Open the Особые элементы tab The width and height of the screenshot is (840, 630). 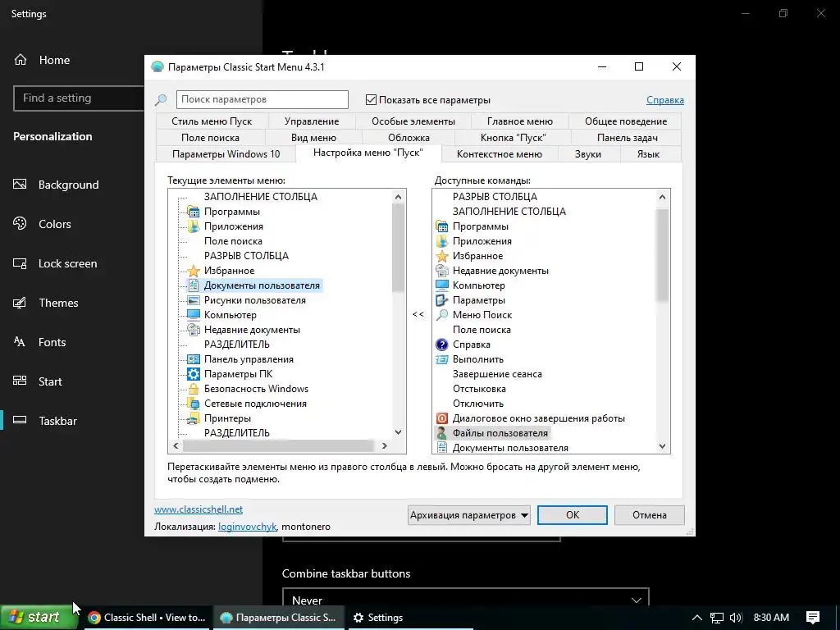click(x=413, y=121)
